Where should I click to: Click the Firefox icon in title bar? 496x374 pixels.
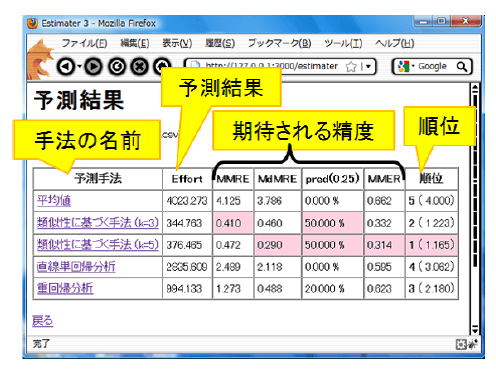coord(32,23)
